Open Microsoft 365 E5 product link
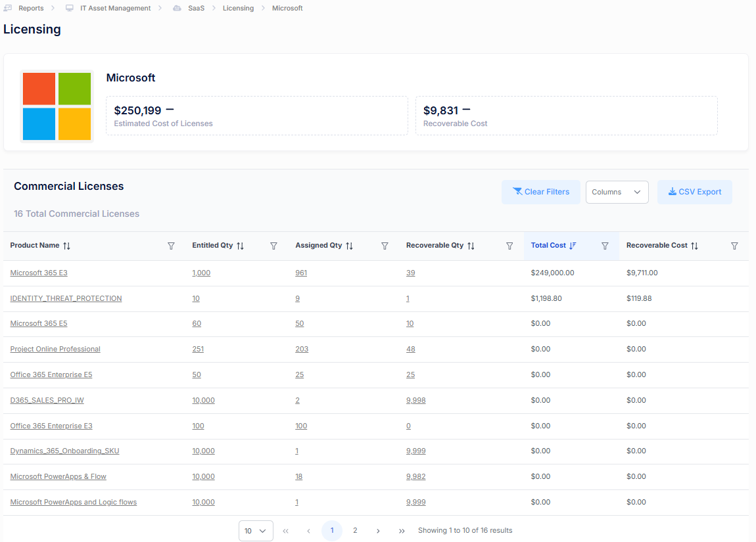Image resolution: width=756 pixels, height=542 pixels. [x=39, y=323]
